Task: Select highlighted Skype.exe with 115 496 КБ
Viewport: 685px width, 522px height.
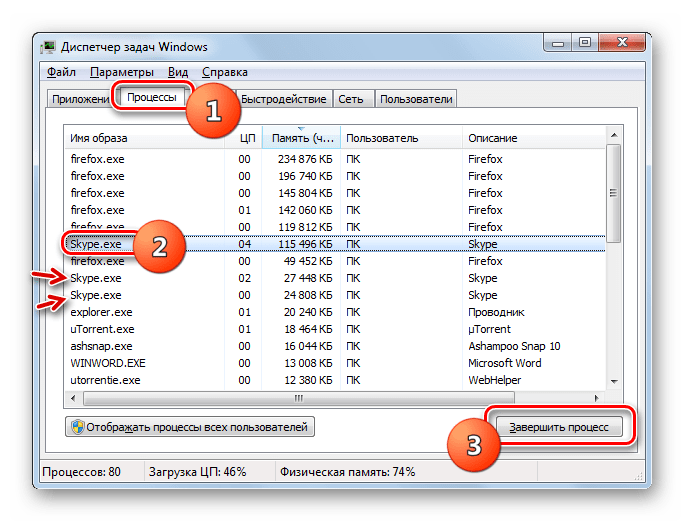Action: [x=335, y=244]
